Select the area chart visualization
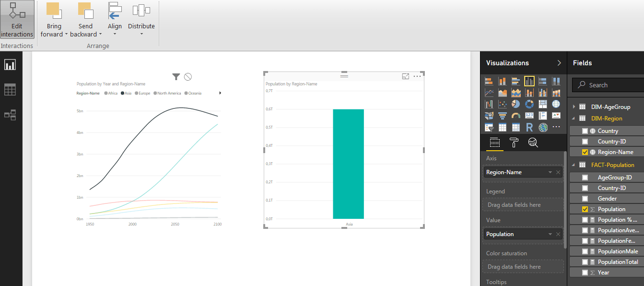The image size is (644, 286). click(x=503, y=93)
